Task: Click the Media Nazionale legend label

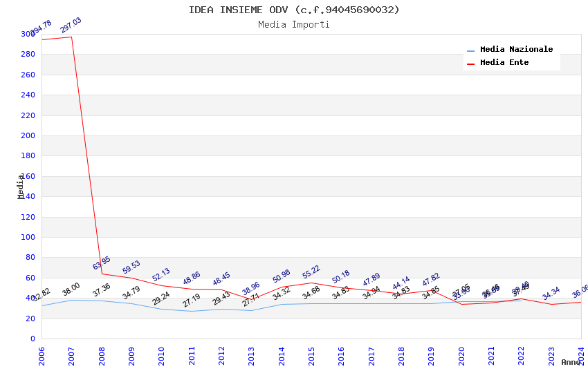Action: [516, 49]
